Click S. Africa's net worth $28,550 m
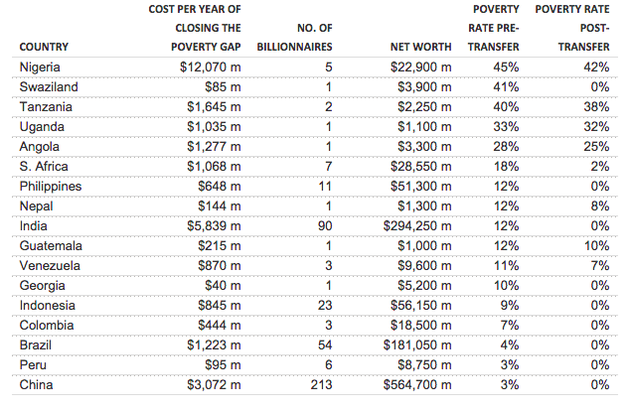The width and height of the screenshot is (630, 412). point(420,166)
